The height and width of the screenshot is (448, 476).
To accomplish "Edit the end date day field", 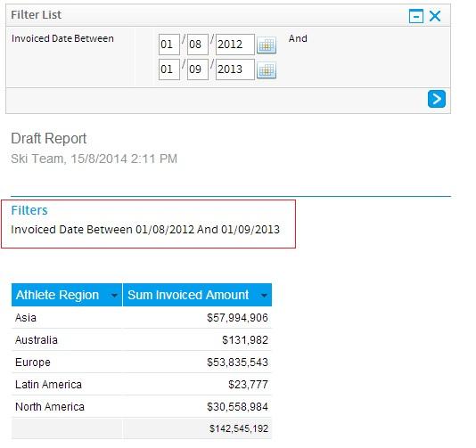I will click(169, 69).
